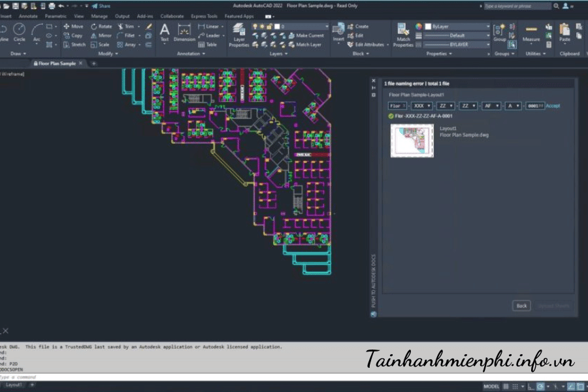The width and height of the screenshot is (588, 392).
Task: Select the Circle drawing tool
Action: (20, 31)
